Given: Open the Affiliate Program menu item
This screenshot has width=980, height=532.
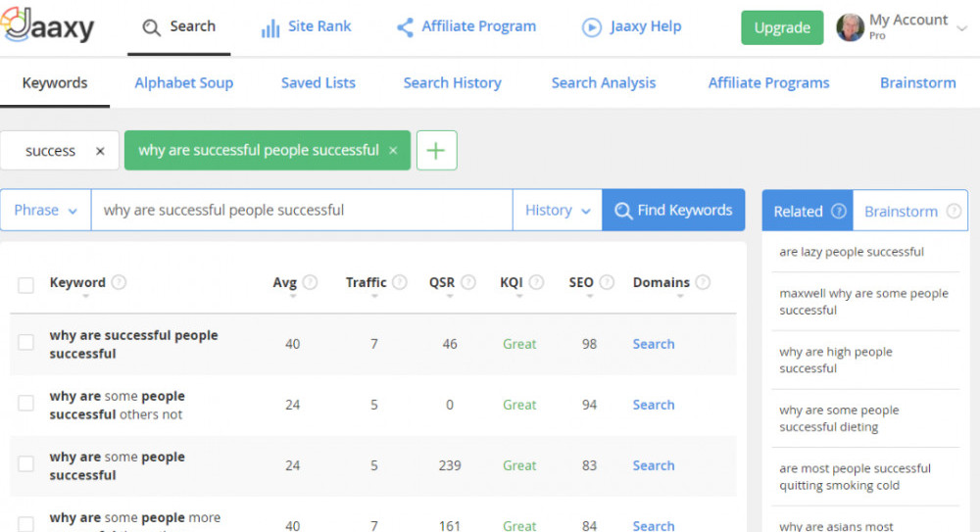Looking at the screenshot, I should tap(466, 26).
